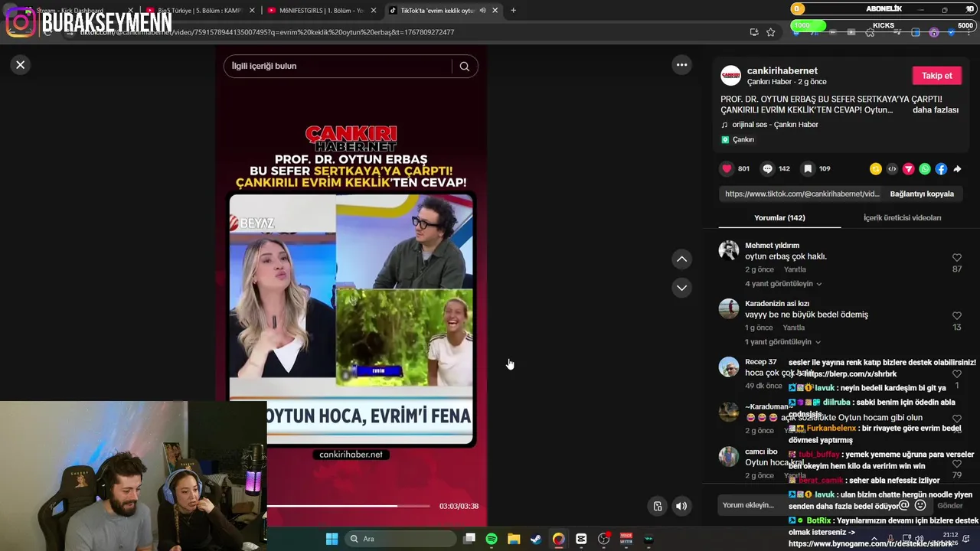Click the search magnifier icon
The width and height of the screenshot is (980, 551).
click(464, 66)
